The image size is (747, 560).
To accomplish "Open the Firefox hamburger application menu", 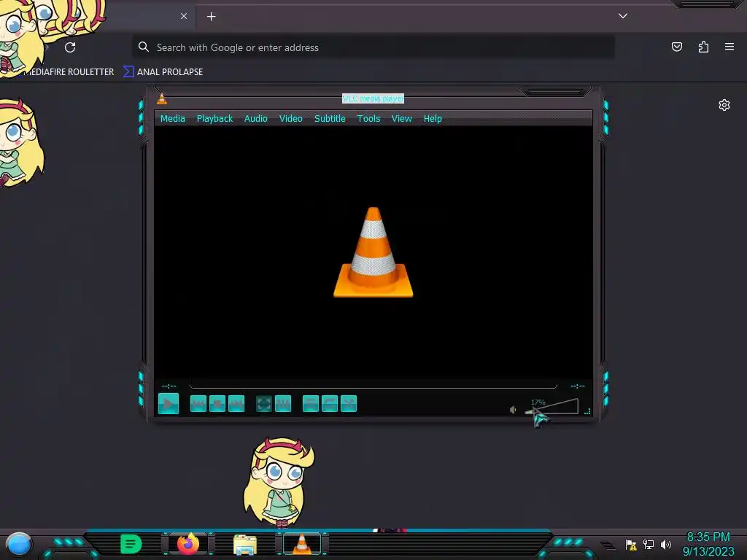I will [729, 47].
